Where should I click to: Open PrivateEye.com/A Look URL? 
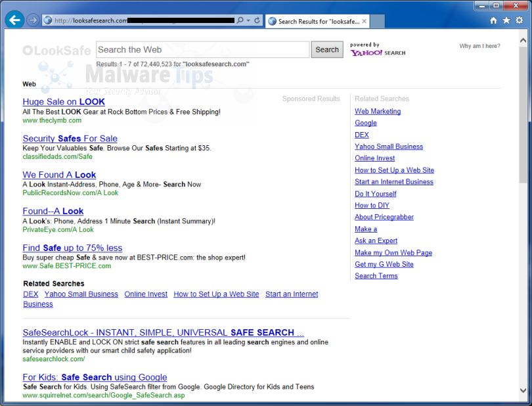coord(58,229)
